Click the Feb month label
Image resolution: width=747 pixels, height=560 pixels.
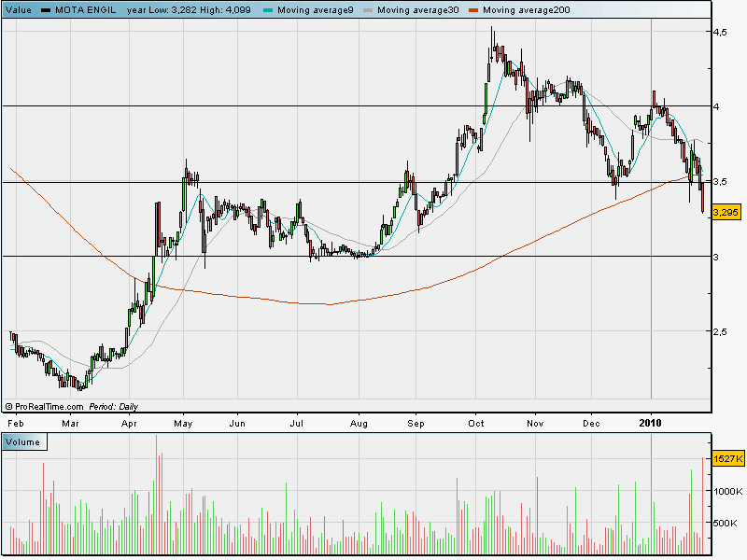pyautogui.click(x=16, y=424)
